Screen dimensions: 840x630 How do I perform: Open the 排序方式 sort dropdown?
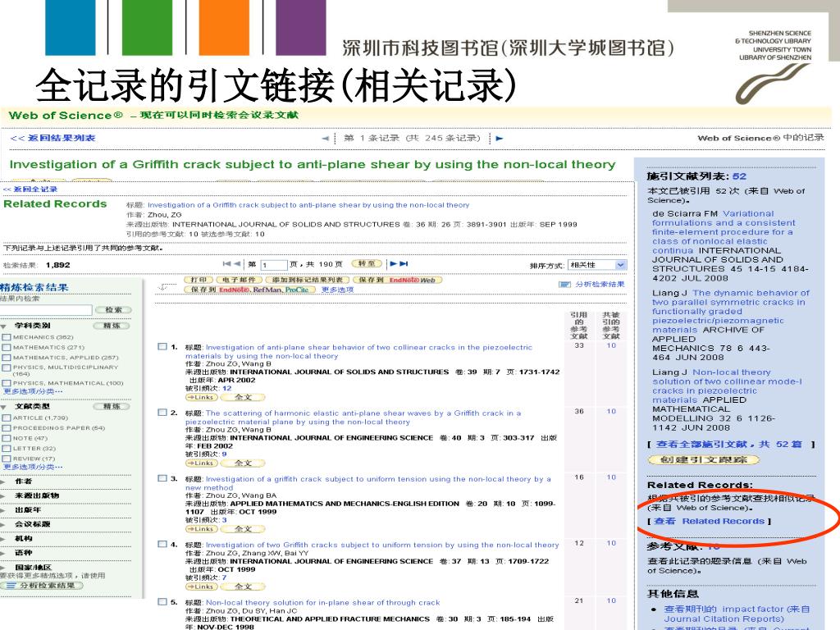(x=597, y=265)
